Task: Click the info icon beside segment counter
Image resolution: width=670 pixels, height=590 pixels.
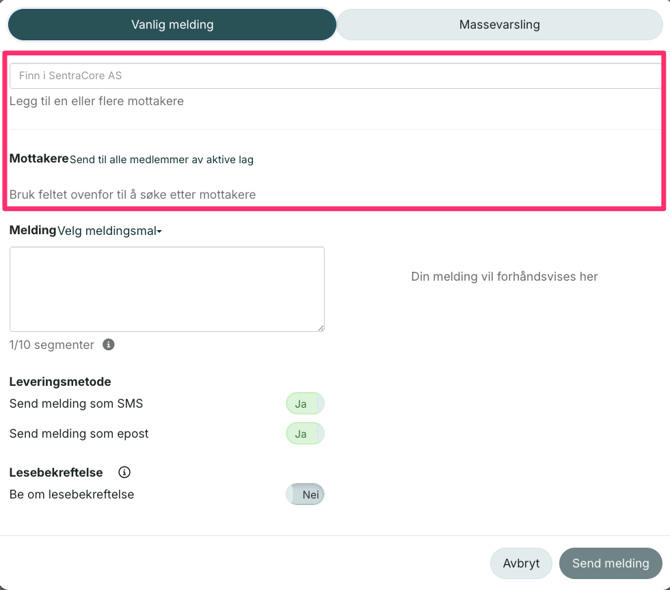Action: pos(108,345)
